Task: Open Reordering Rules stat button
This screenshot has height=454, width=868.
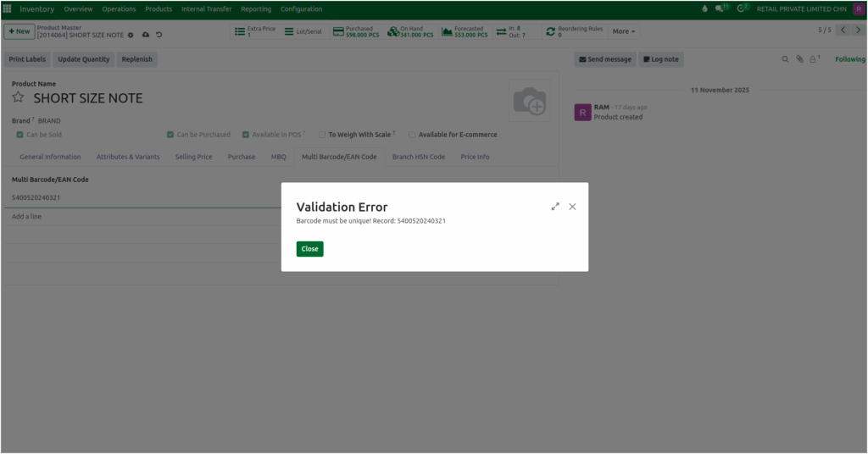Action: [x=575, y=31]
